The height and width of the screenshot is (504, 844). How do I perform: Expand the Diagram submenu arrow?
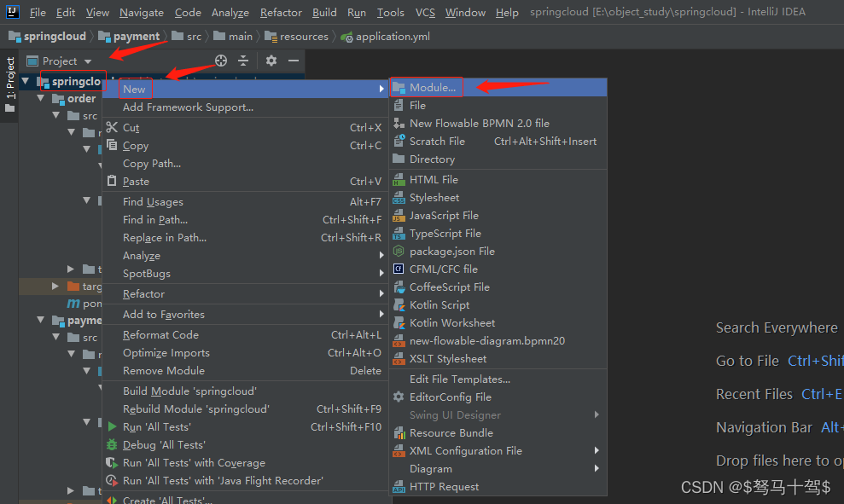coord(597,468)
